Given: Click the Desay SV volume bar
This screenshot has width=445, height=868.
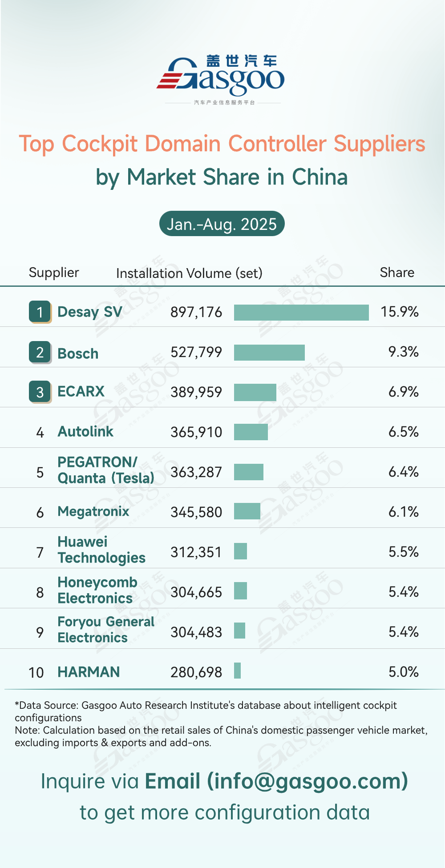Looking at the screenshot, I should [x=301, y=312].
